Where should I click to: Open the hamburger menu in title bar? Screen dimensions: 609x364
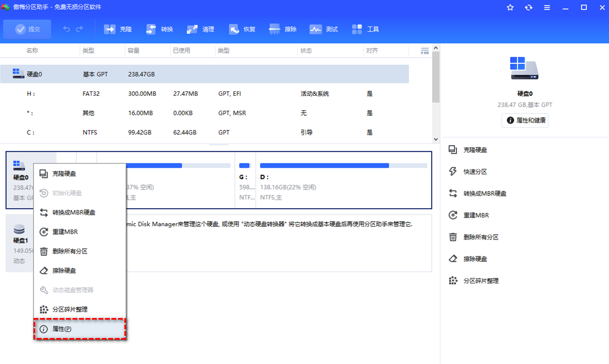point(547,8)
